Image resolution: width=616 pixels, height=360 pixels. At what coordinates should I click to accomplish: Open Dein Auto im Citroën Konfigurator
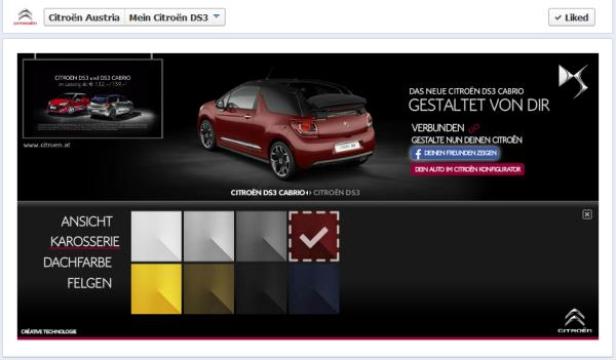click(x=467, y=169)
